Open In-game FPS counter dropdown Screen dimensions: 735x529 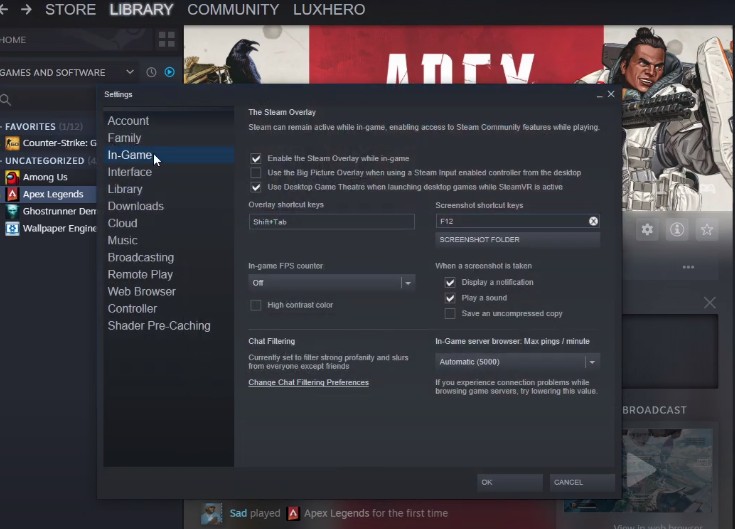pyautogui.click(x=331, y=283)
